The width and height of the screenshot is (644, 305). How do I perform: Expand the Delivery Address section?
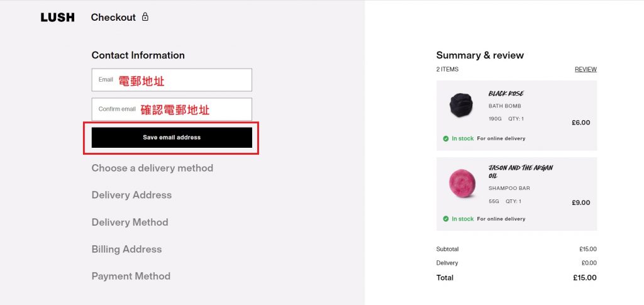tap(131, 195)
